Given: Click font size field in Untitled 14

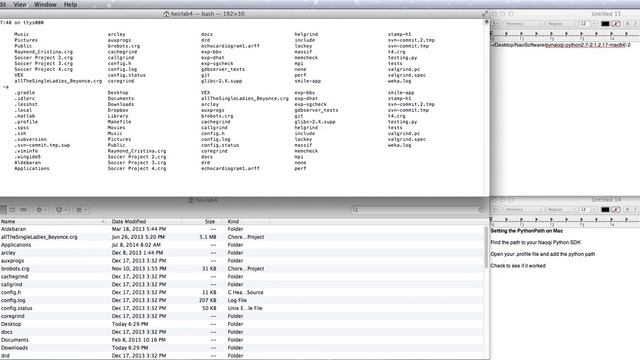Looking at the screenshot, I should tap(584, 209).
